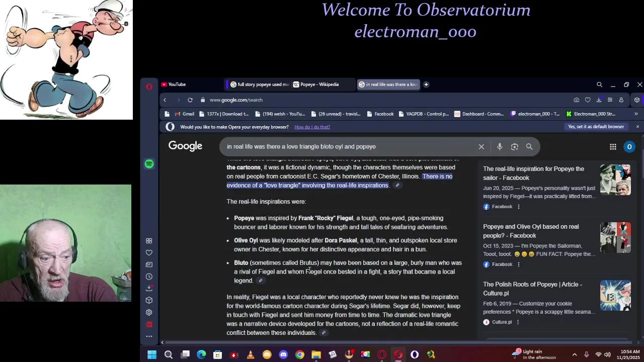Click Yes, set it as default browser
The width and height of the screenshot is (644, 362).
(x=596, y=127)
